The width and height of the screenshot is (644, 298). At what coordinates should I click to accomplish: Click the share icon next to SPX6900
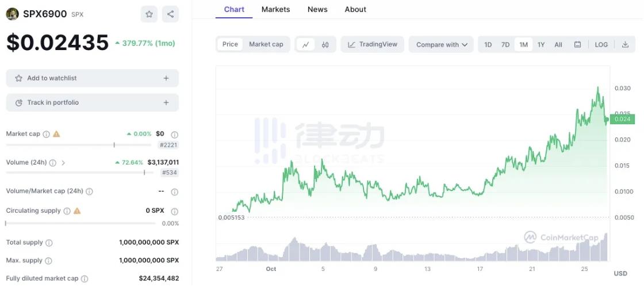[x=170, y=14]
